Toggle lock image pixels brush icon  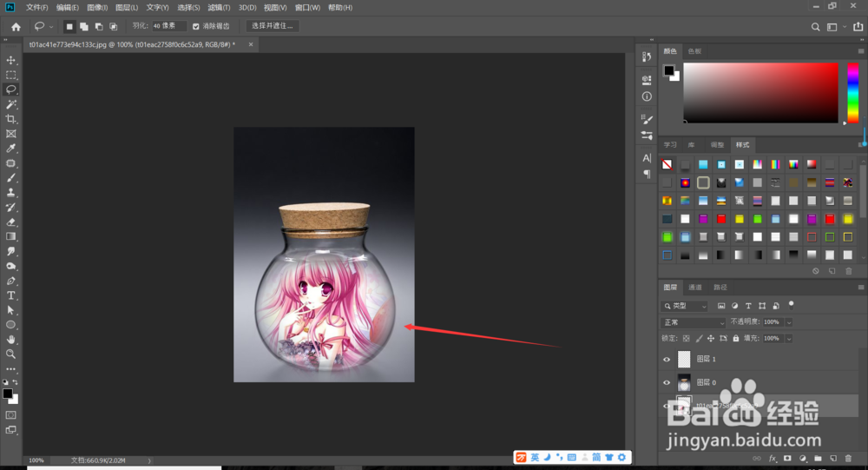tap(699, 338)
